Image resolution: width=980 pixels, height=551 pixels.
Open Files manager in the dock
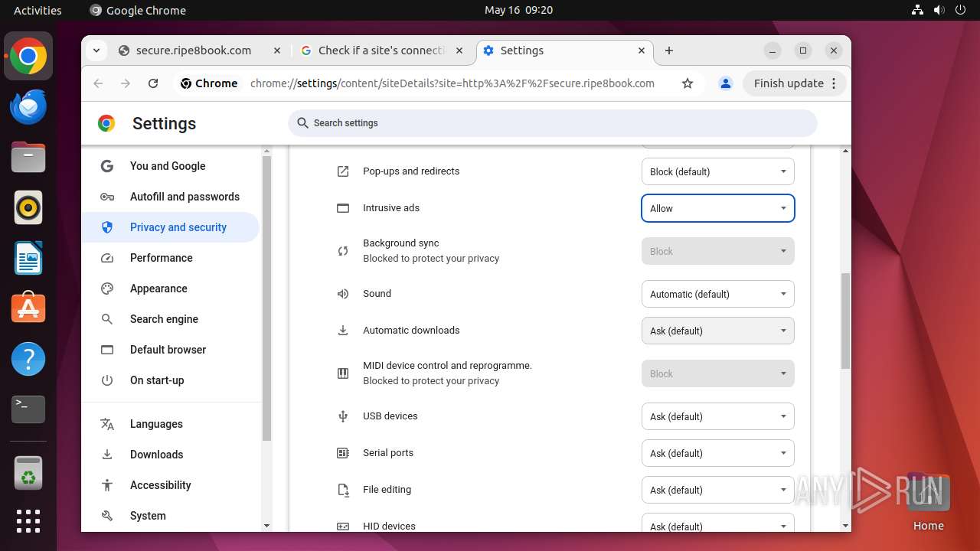(x=28, y=157)
